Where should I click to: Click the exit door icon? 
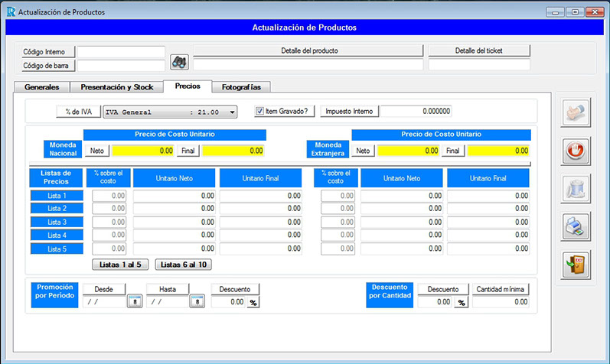pos(574,264)
